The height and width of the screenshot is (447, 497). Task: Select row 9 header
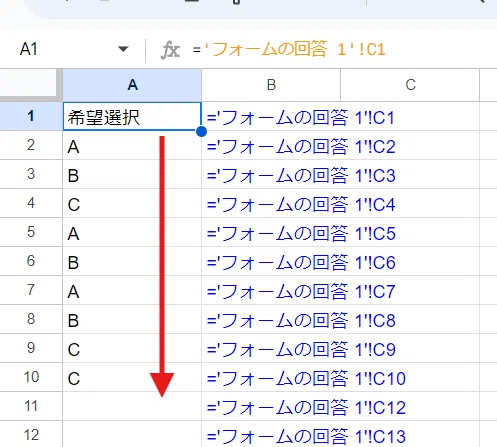tap(31, 348)
